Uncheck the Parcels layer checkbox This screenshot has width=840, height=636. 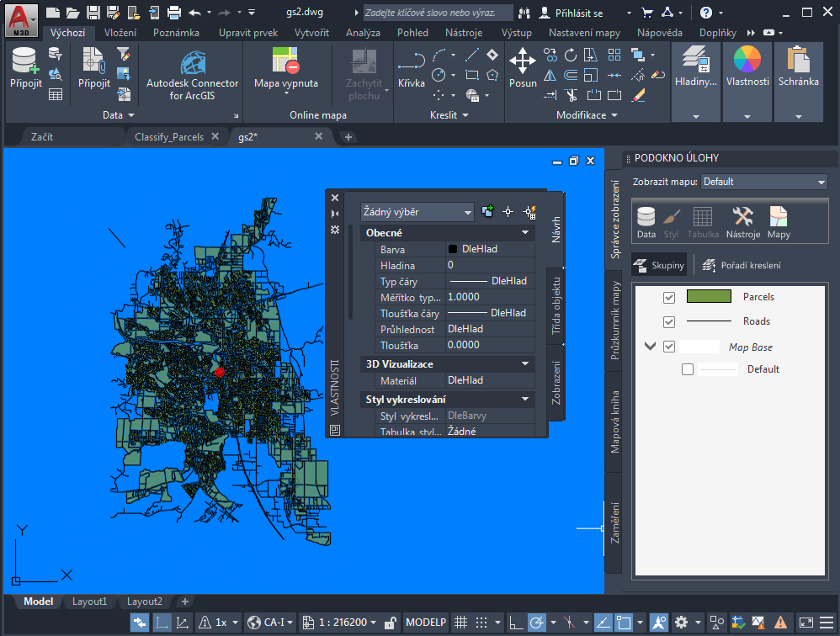point(669,298)
